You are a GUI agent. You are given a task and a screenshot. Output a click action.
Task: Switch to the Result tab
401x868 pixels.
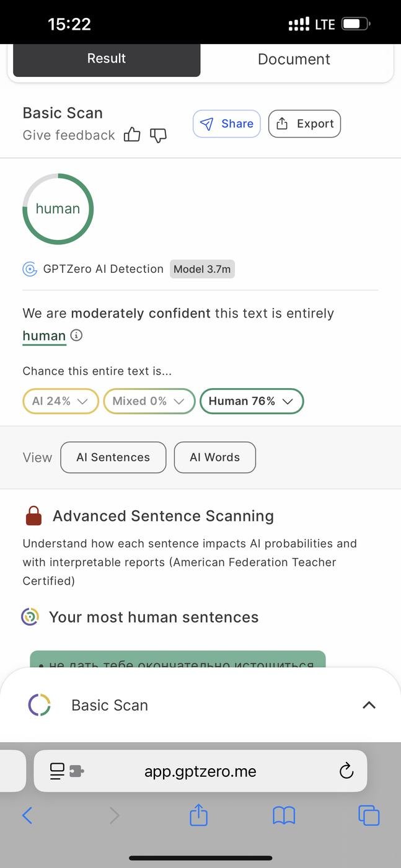pyautogui.click(x=107, y=59)
